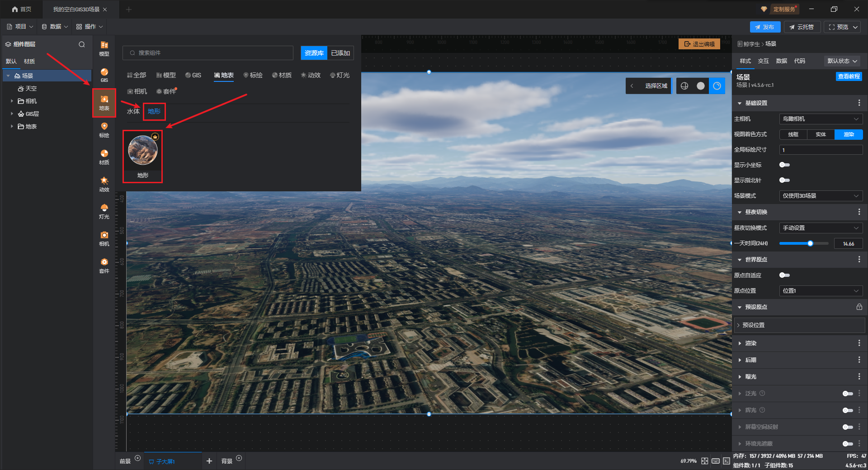The width and height of the screenshot is (868, 470).
Task: Select the 灯光 (Lighting) sidebar icon
Action: (x=104, y=211)
